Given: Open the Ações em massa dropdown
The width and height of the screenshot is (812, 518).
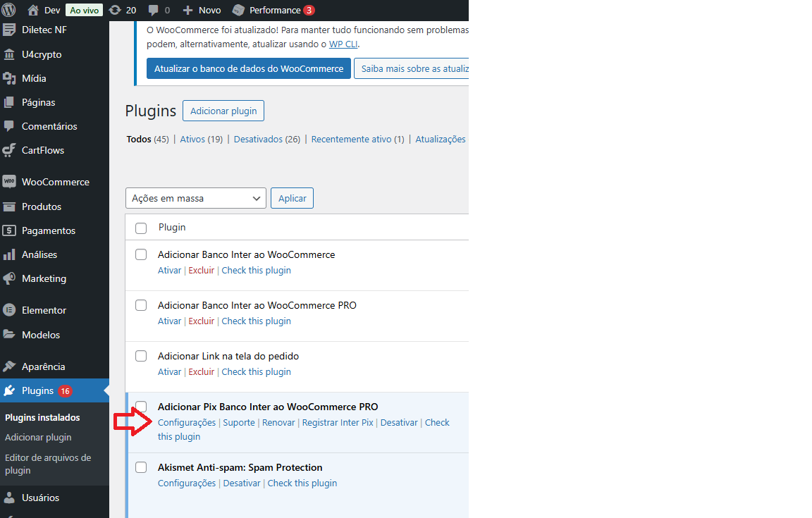Looking at the screenshot, I should (x=195, y=198).
